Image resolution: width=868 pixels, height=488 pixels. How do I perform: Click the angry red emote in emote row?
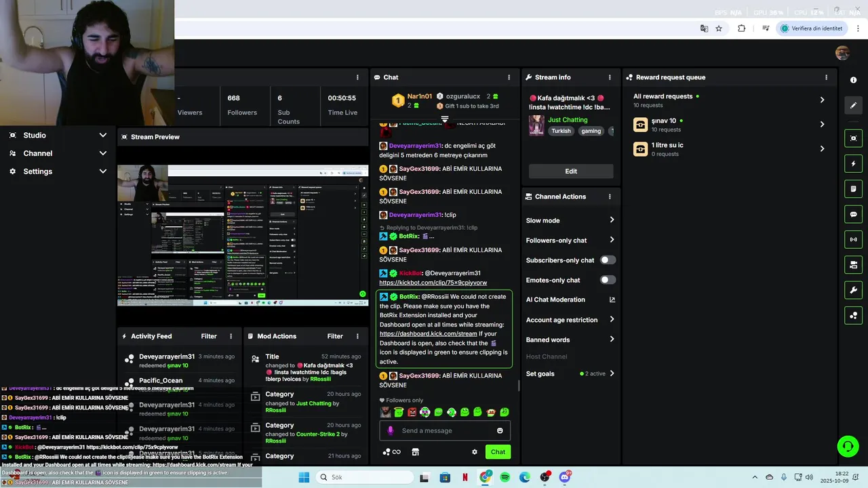[x=412, y=412]
